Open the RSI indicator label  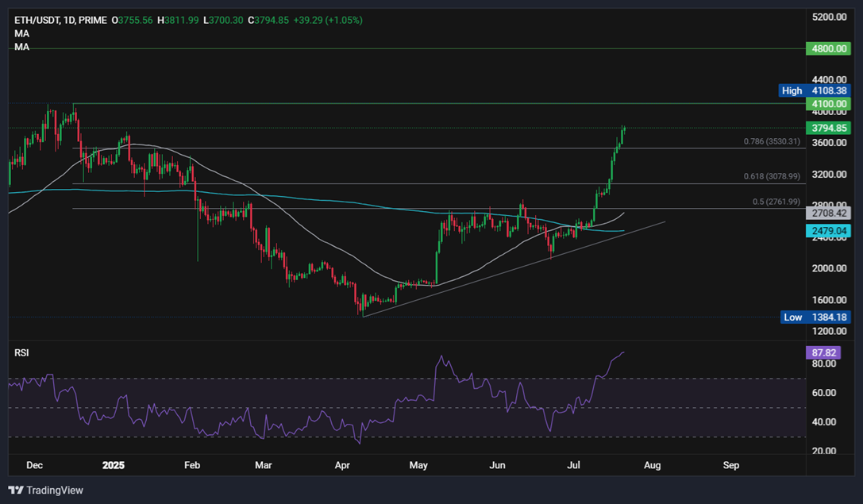pos(21,352)
